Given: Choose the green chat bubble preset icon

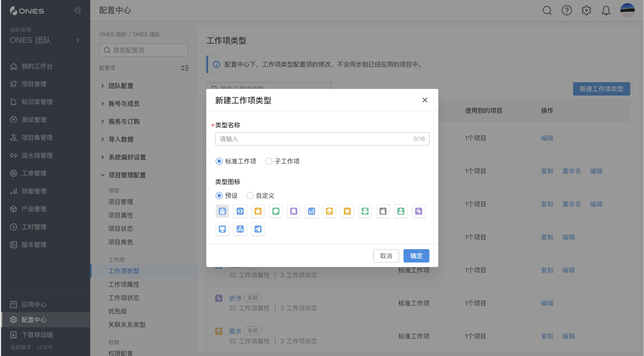Looking at the screenshot, I should 276,211.
